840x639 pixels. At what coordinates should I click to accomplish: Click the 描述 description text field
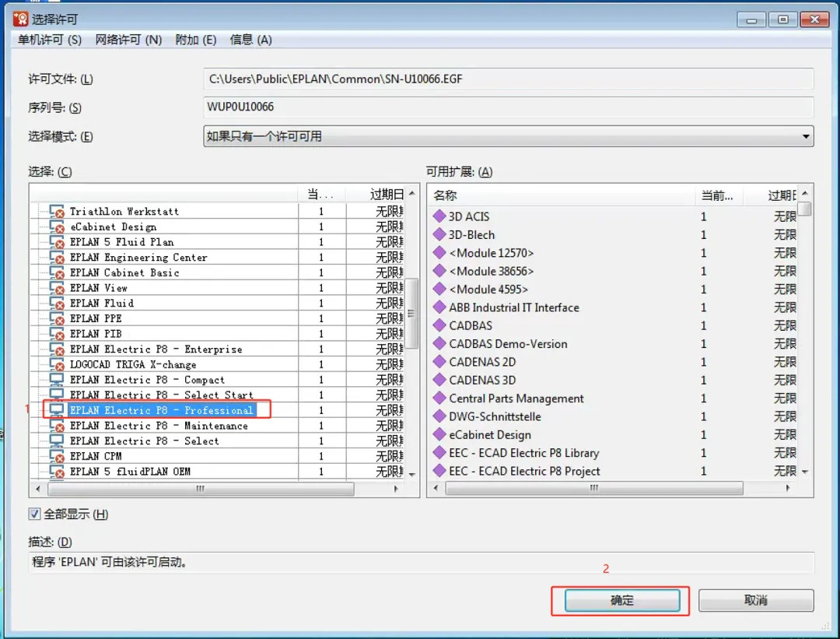(421, 563)
